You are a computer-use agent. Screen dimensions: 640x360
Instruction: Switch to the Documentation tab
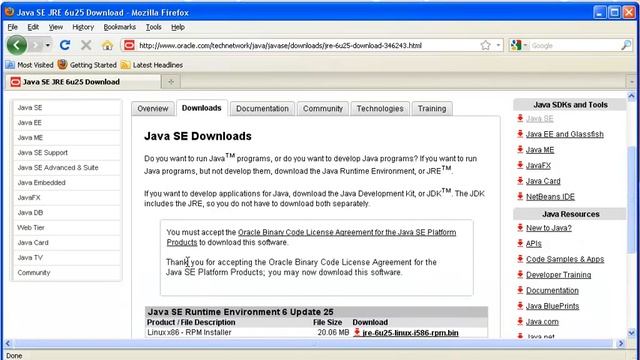tap(262, 109)
